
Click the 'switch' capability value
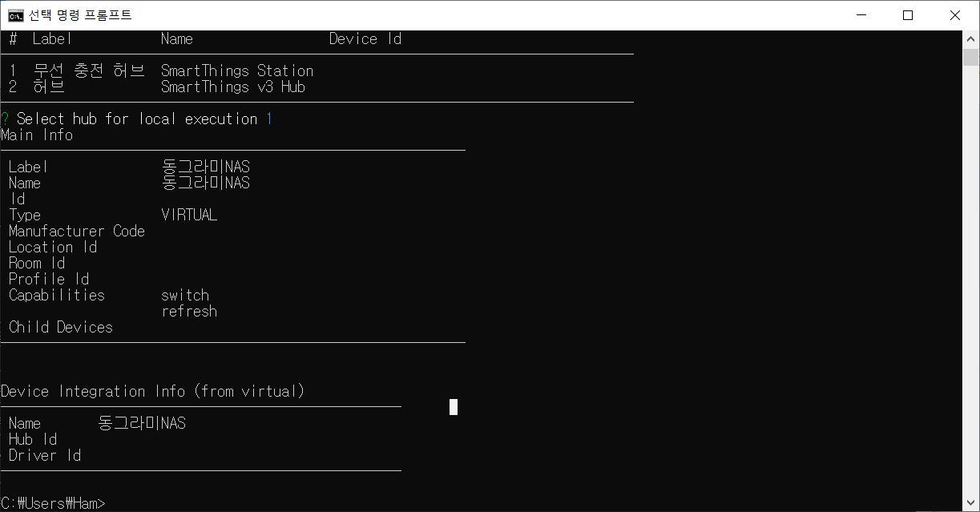tap(185, 295)
